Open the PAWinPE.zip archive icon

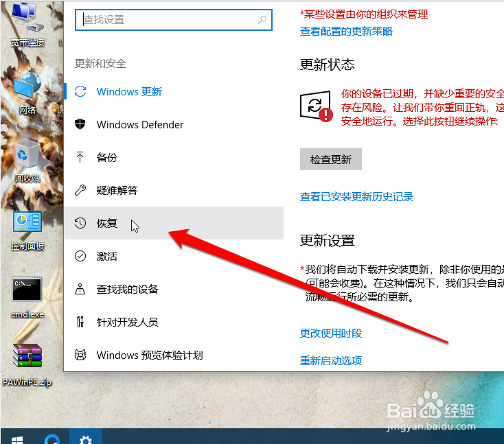(27, 365)
